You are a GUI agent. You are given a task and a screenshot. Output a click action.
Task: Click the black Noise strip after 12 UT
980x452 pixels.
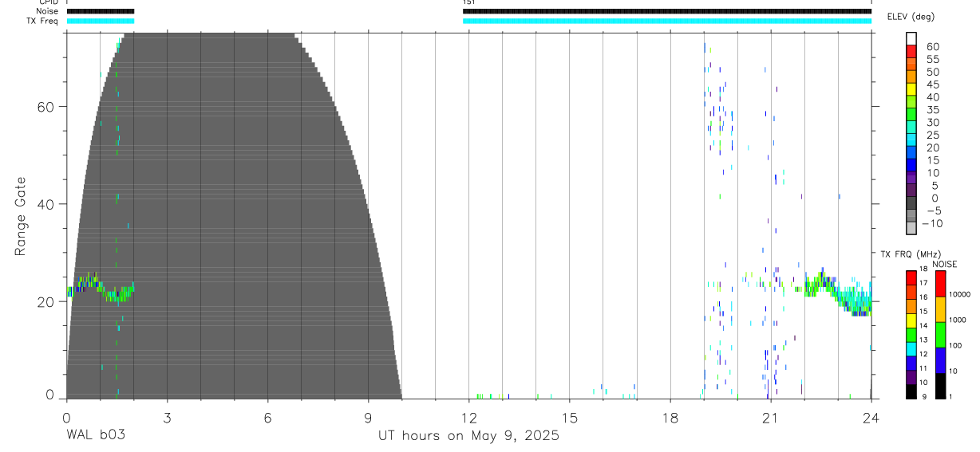point(667,11)
